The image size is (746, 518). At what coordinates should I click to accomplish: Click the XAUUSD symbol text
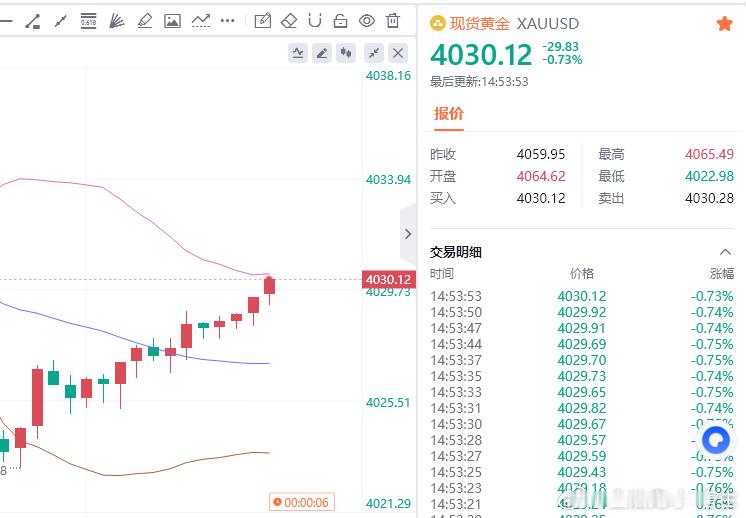pos(548,23)
